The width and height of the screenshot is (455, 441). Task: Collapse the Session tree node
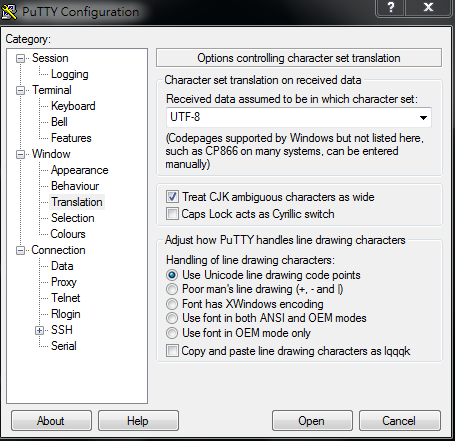point(21,59)
